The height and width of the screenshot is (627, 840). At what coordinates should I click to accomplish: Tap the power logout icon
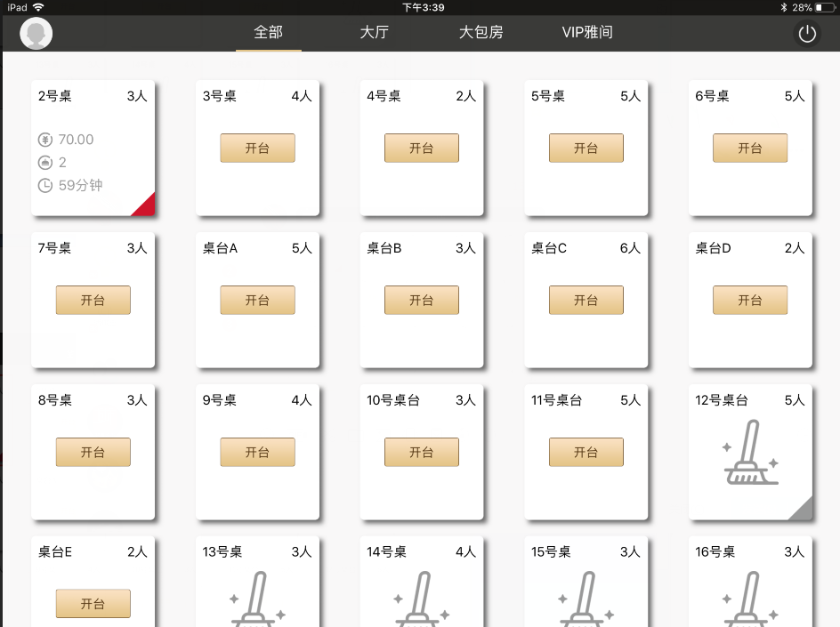(x=807, y=33)
